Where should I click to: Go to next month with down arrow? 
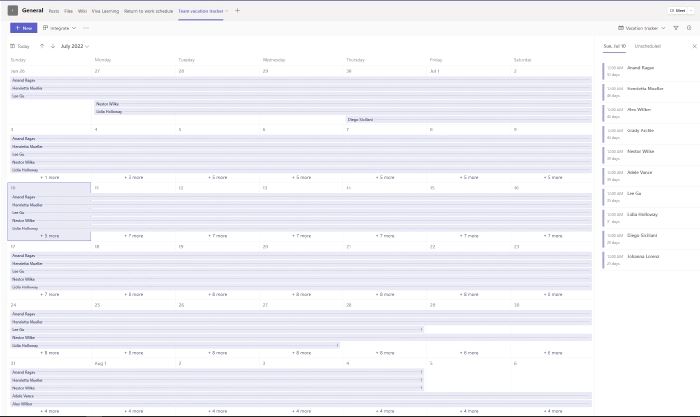pyautogui.click(x=53, y=46)
